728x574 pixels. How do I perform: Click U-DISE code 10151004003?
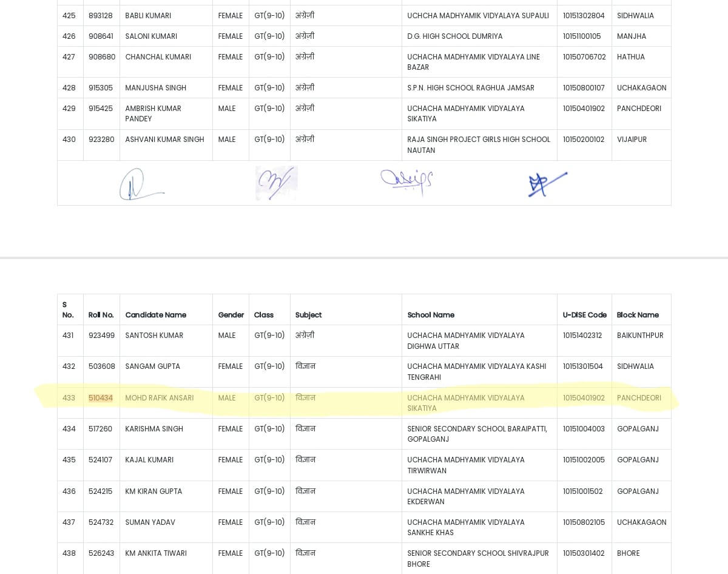584,429
